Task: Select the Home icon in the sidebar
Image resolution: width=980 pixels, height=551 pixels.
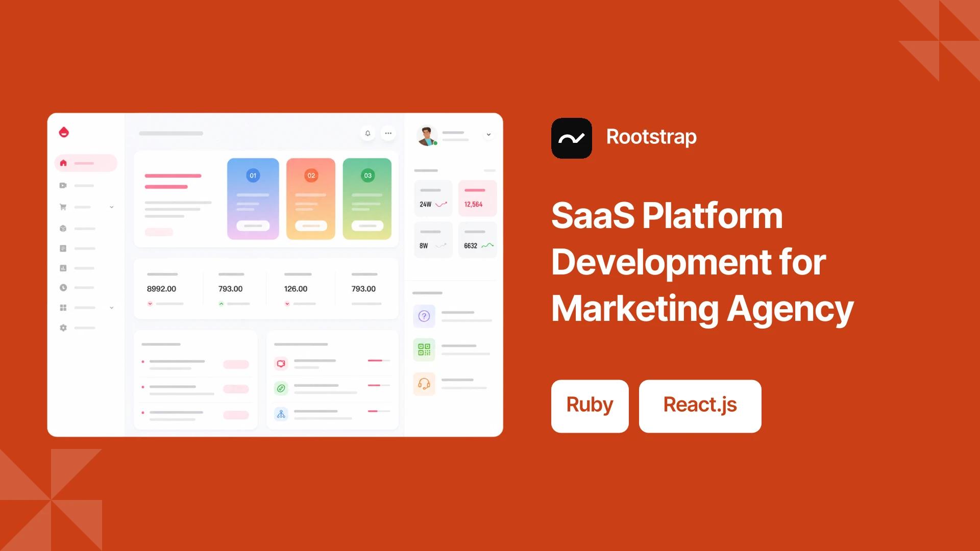Action: tap(63, 163)
